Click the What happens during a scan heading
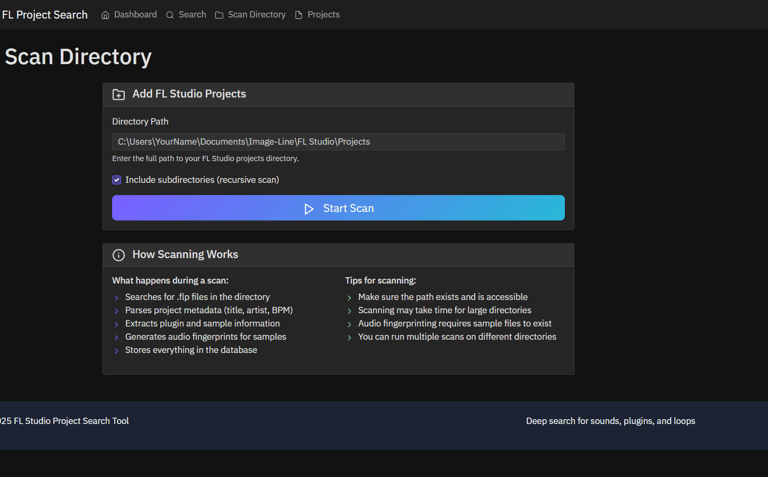Viewport: 768px width, 477px height. click(x=170, y=281)
